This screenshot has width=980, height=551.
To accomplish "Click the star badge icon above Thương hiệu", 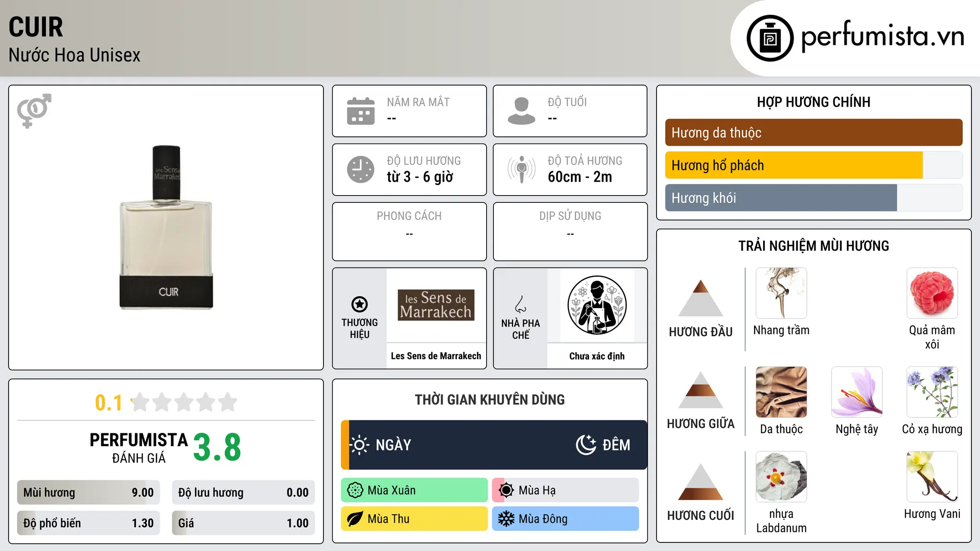I will click(359, 304).
